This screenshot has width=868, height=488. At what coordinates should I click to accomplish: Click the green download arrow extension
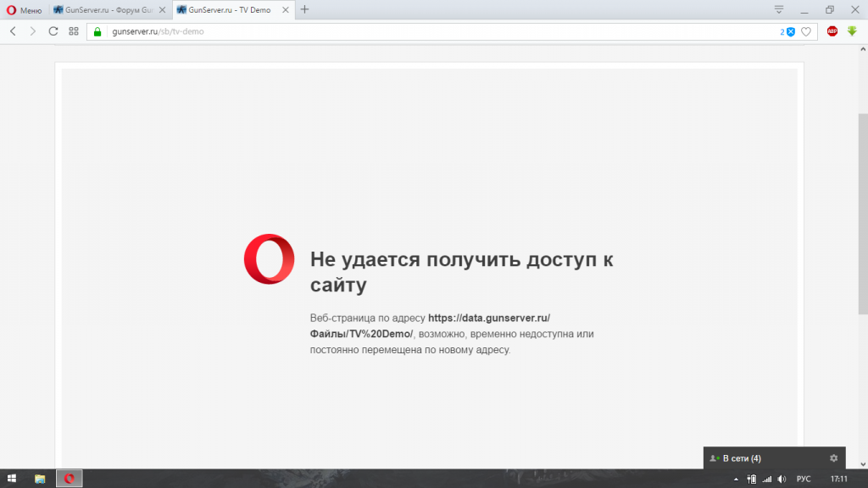[x=852, y=31]
